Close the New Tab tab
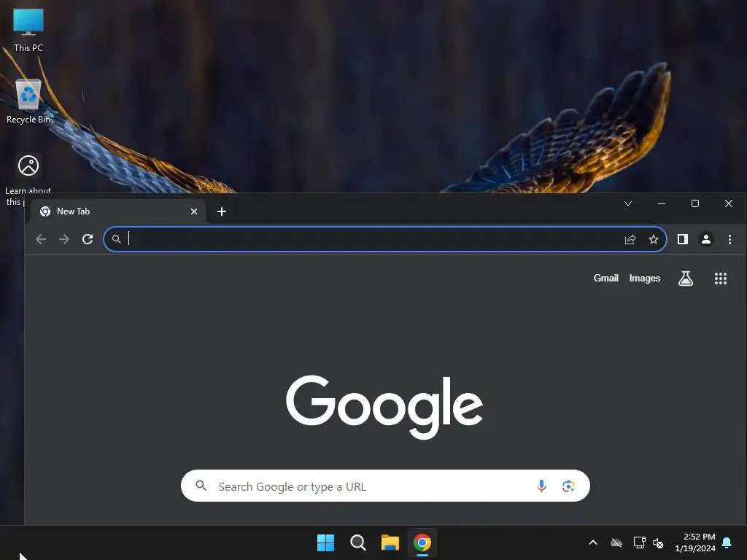747x560 pixels. tap(194, 211)
